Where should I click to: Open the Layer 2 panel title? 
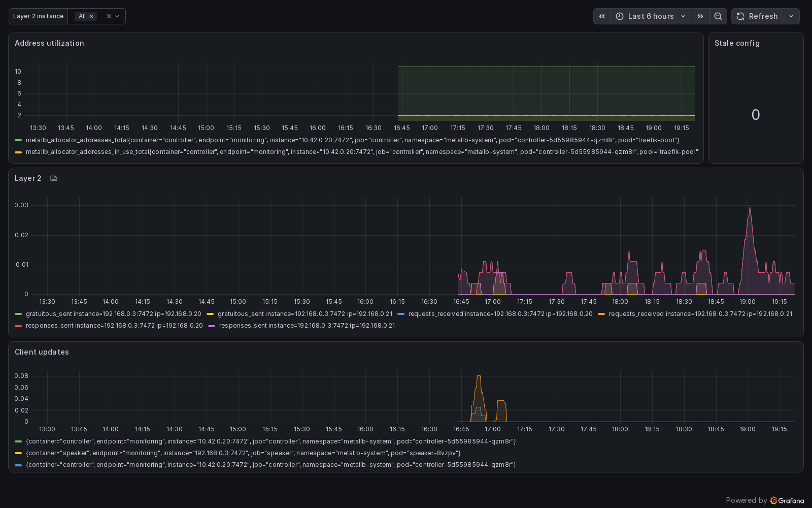coord(28,178)
